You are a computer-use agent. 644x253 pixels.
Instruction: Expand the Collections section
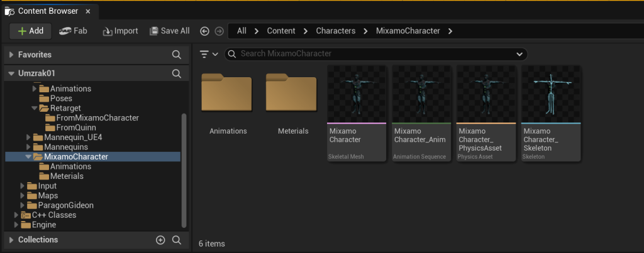(11, 240)
